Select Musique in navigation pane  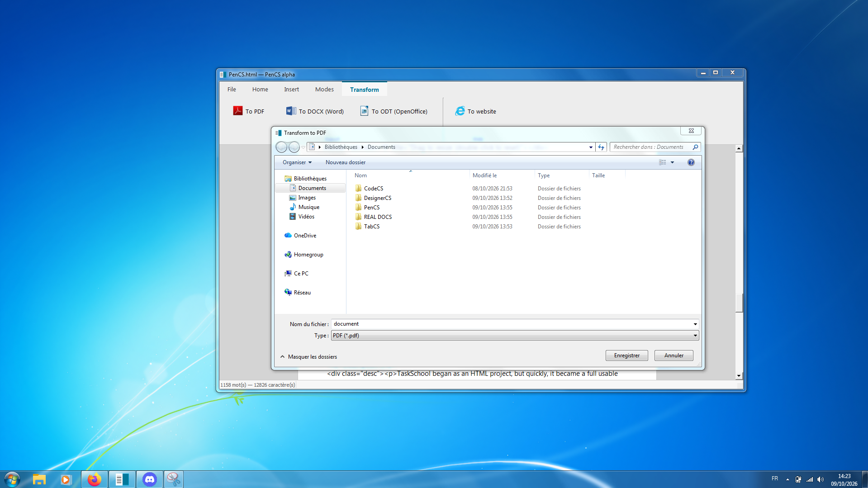coord(308,207)
